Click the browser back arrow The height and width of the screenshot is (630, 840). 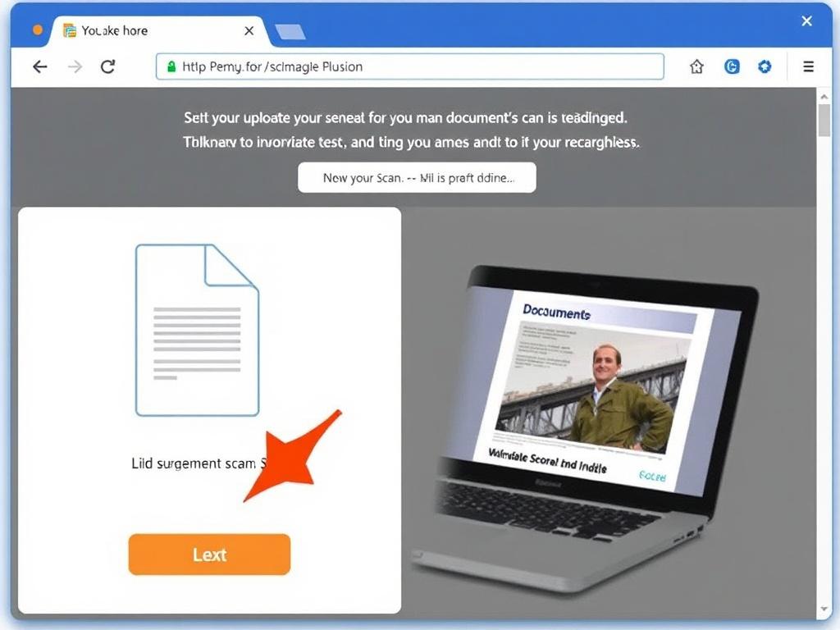click(x=39, y=67)
